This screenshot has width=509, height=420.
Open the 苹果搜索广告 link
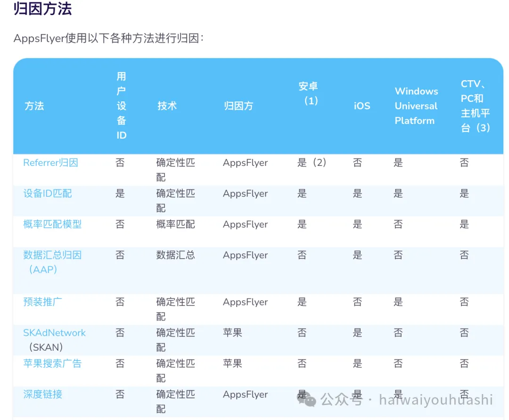52,363
